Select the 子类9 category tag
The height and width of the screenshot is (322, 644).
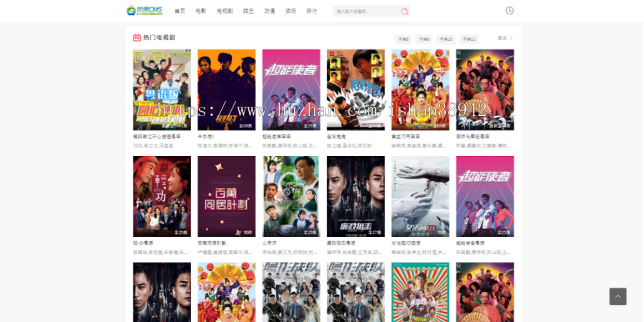(x=424, y=39)
